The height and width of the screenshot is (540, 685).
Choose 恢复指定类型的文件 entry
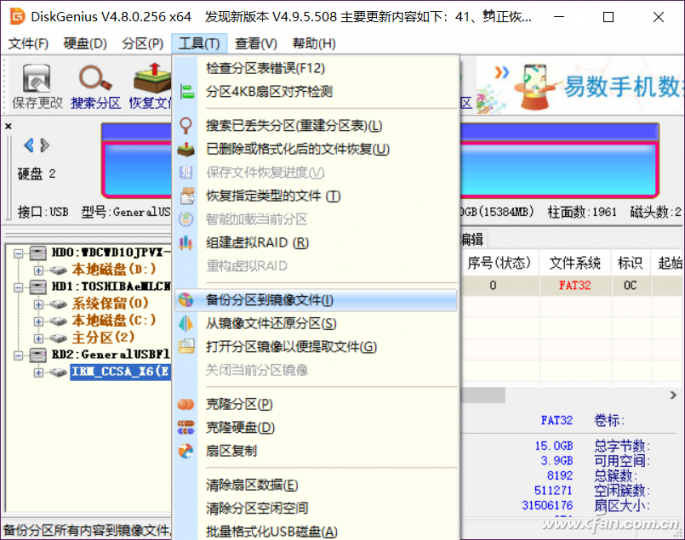coord(315,196)
